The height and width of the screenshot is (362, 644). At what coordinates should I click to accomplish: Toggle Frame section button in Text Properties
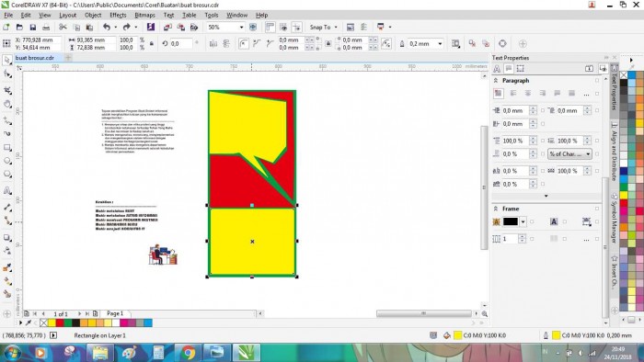click(521, 69)
